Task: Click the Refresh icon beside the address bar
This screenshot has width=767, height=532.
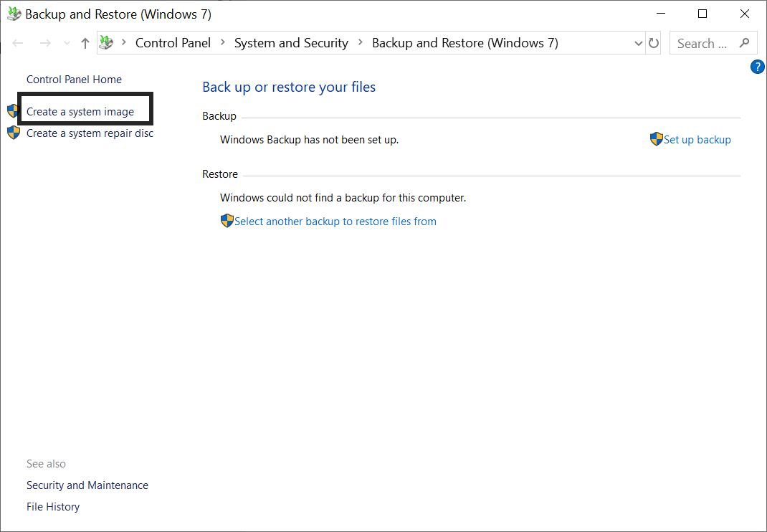Action: click(654, 43)
